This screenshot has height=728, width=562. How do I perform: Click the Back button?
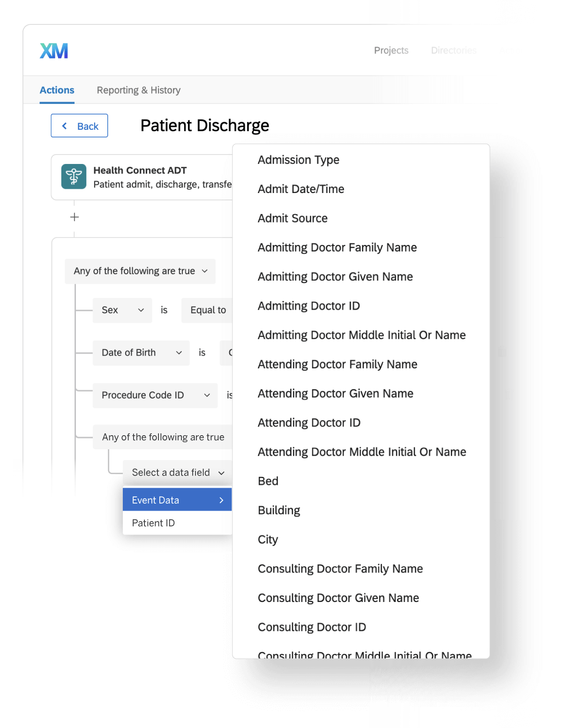79,126
